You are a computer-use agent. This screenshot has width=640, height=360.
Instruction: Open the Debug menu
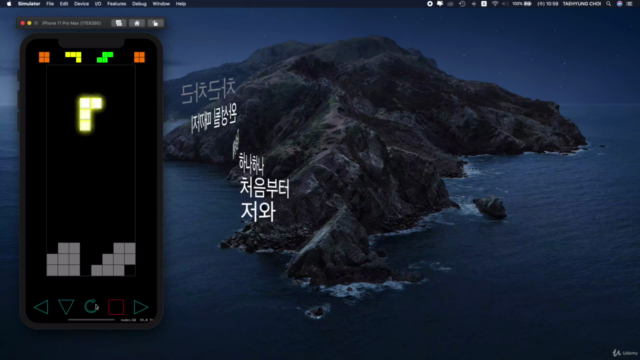point(139,4)
